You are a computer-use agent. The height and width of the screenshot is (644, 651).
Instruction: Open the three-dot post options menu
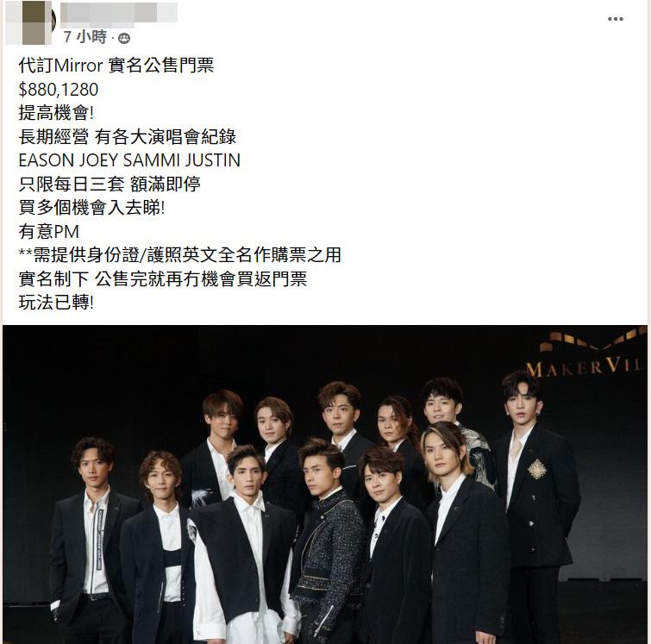tap(616, 19)
